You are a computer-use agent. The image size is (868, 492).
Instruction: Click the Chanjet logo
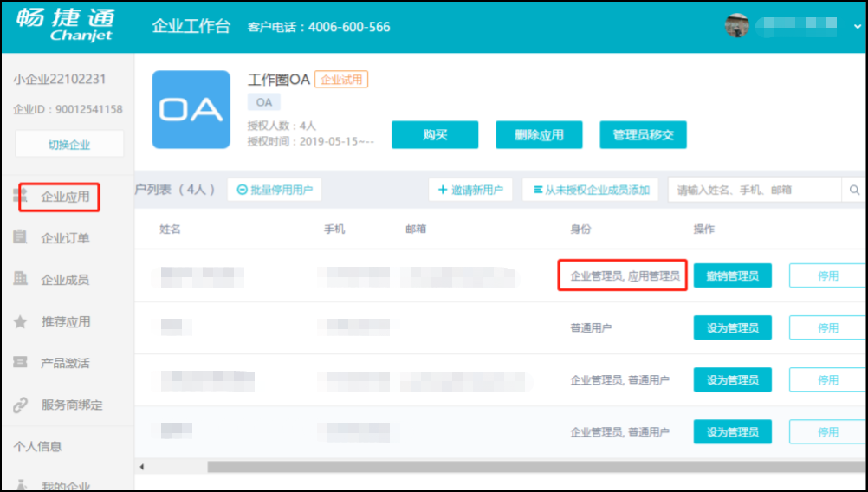[65, 25]
